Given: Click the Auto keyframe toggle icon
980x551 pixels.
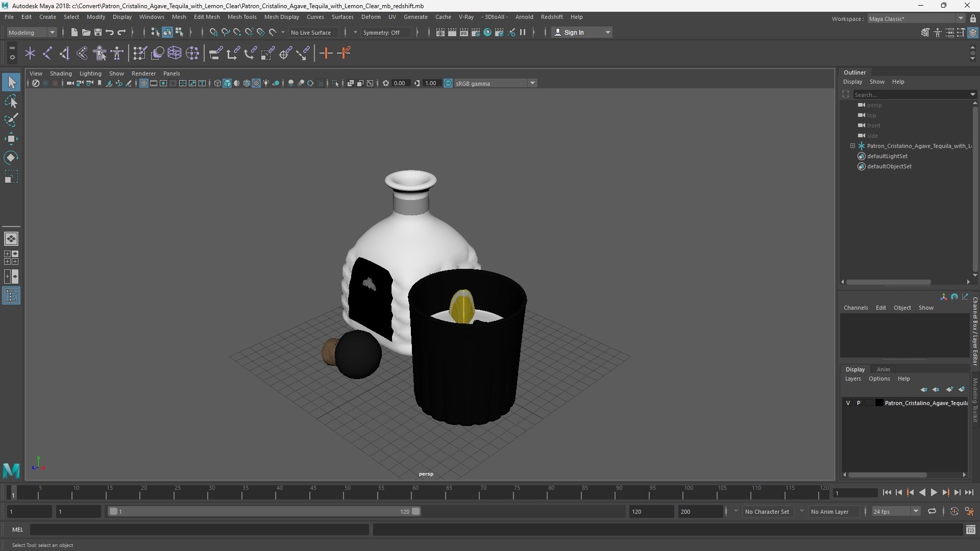Looking at the screenshot, I should (x=954, y=511).
